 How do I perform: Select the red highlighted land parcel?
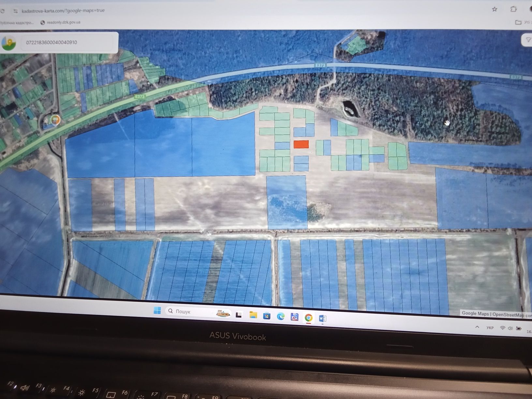301,144
